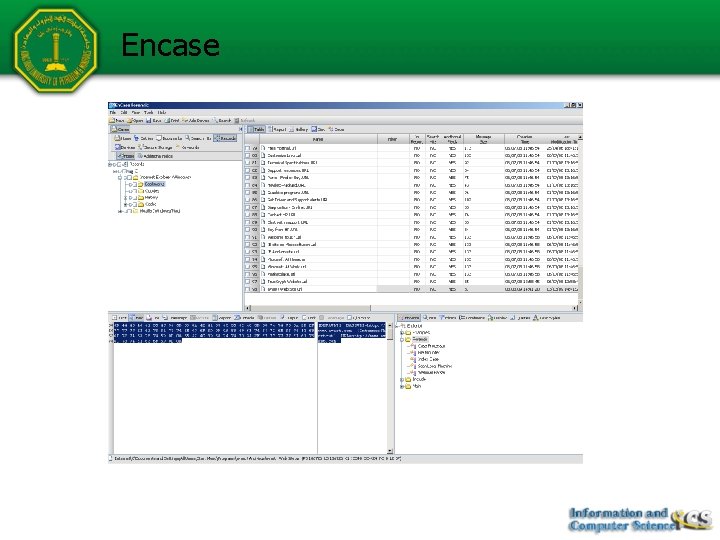Open the Keywords view icon
The image size is (720, 540).
coord(187,147)
